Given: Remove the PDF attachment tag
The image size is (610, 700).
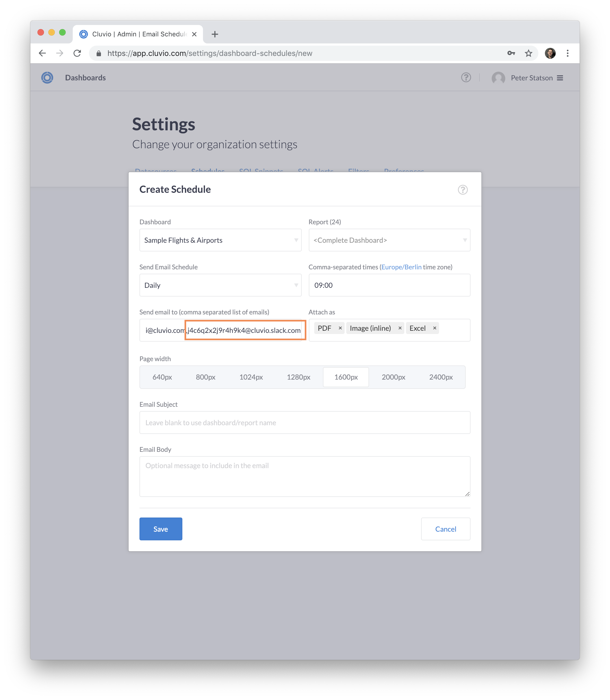Looking at the screenshot, I should pyautogui.click(x=340, y=328).
